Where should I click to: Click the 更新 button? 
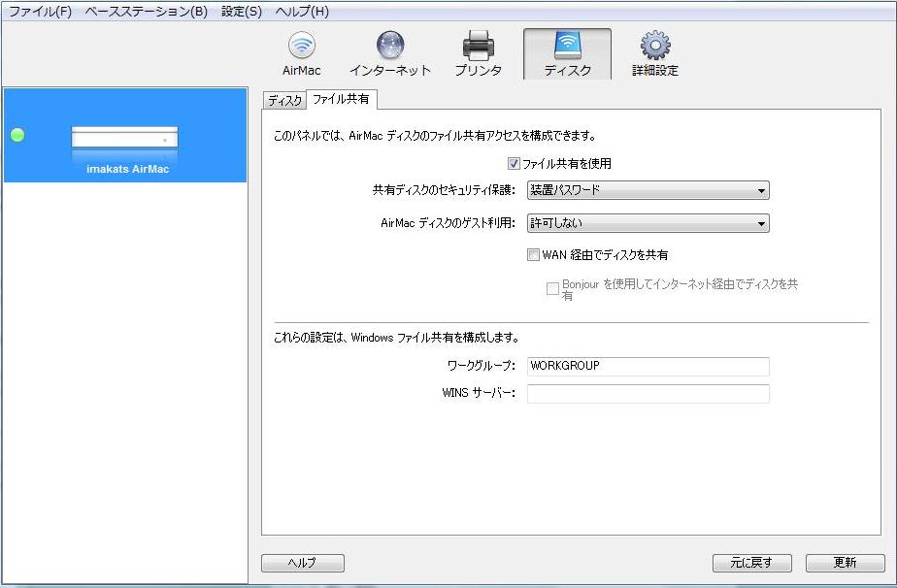pos(845,563)
